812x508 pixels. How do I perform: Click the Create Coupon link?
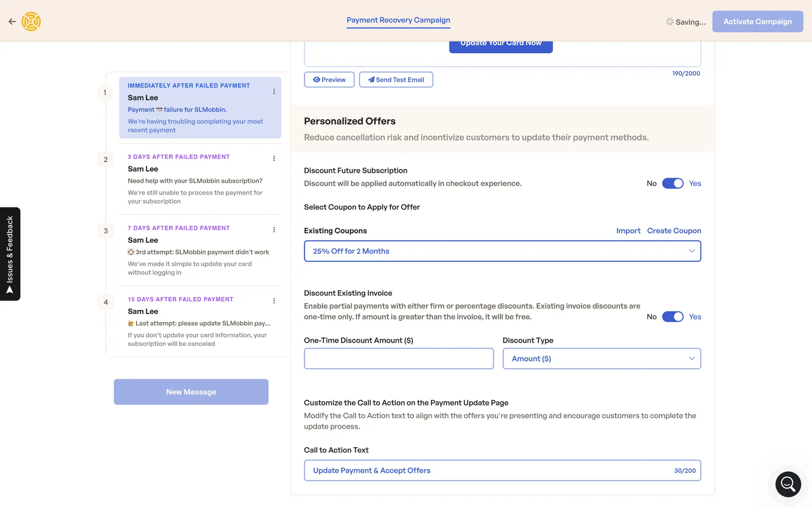tap(674, 231)
